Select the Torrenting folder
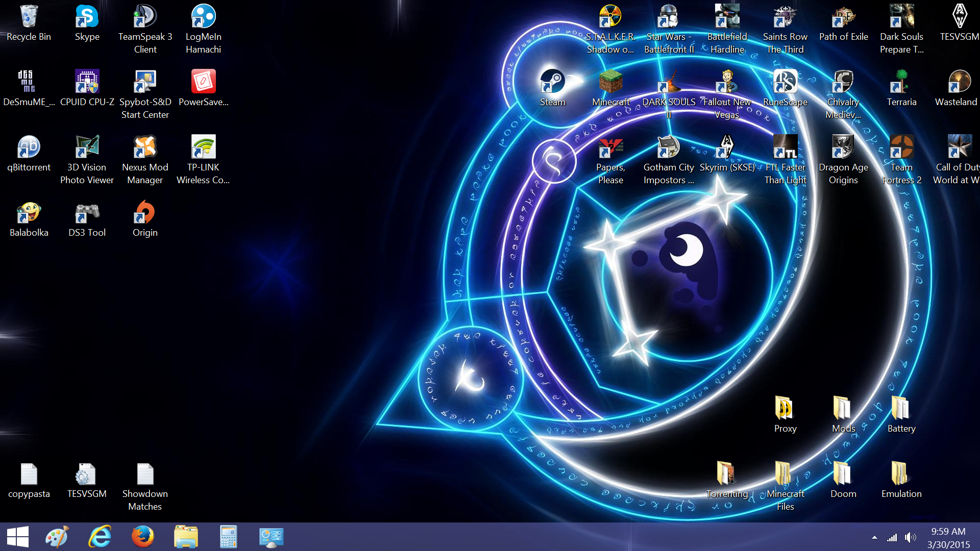This screenshot has height=551, width=980. coord(727,474)
